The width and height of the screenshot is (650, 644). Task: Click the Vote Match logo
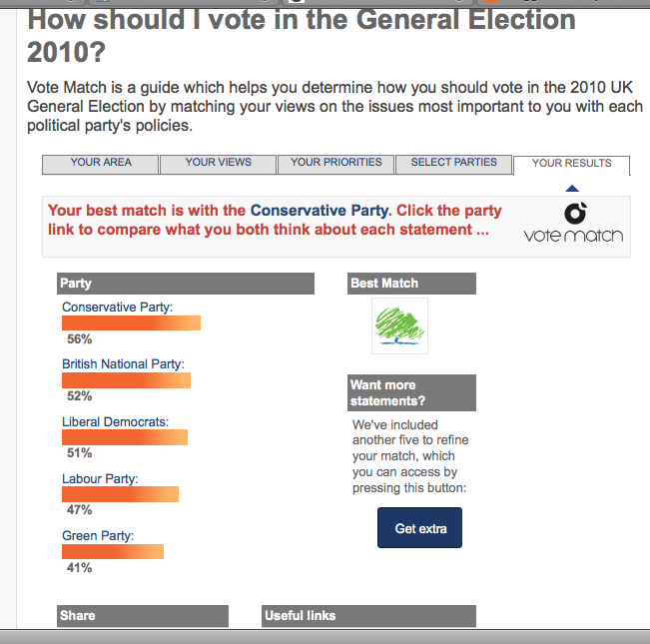coord(573,224)
